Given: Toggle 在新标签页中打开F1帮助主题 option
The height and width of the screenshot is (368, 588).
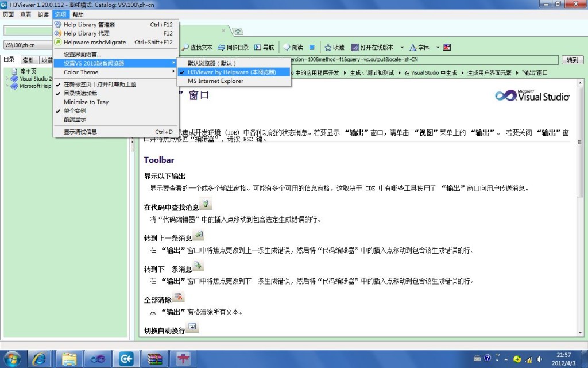Looking at the screenshot, I should (116, 85).
